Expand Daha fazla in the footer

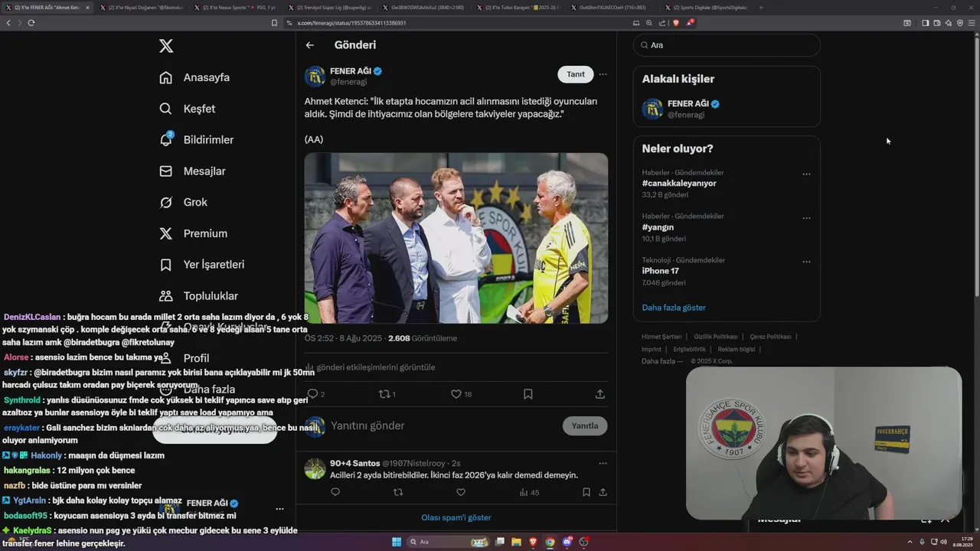[x=661, y=361]
